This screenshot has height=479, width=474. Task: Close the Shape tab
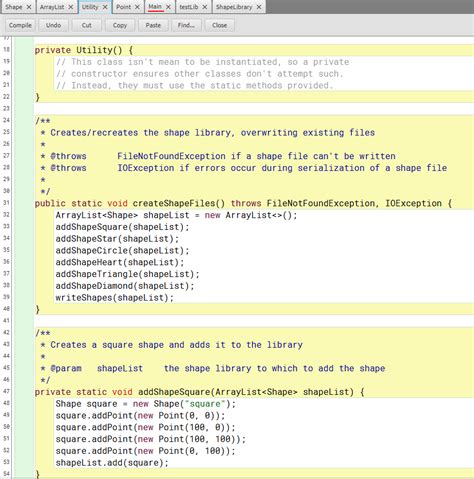click(x=29, y=7)
